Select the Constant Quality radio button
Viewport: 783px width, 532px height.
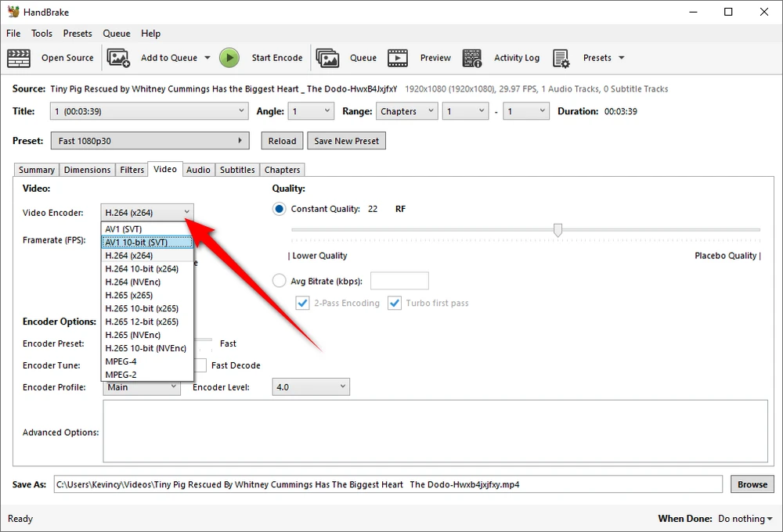[280, 209]
